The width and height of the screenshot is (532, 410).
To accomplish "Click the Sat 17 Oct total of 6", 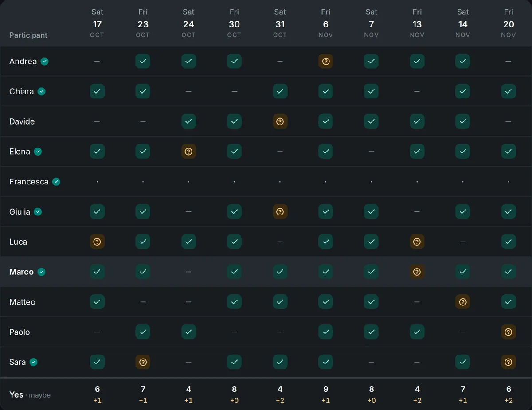I will pos(98,389).
